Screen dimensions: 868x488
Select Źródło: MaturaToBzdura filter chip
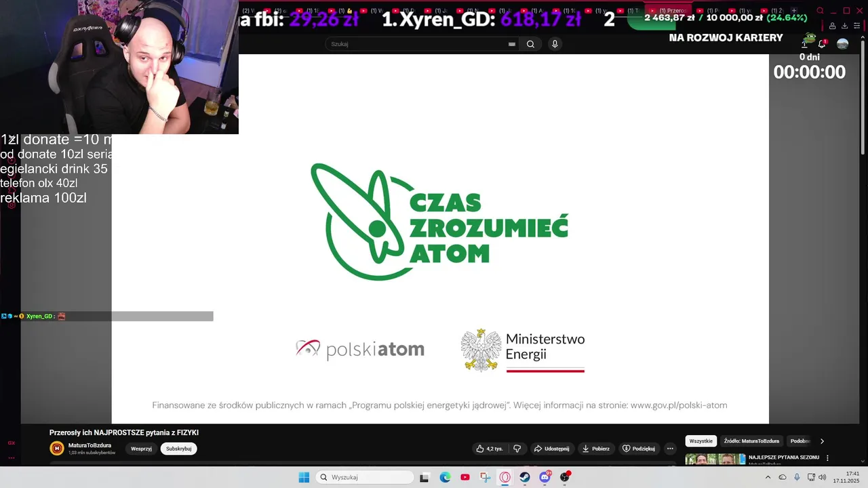click(751, 441)
